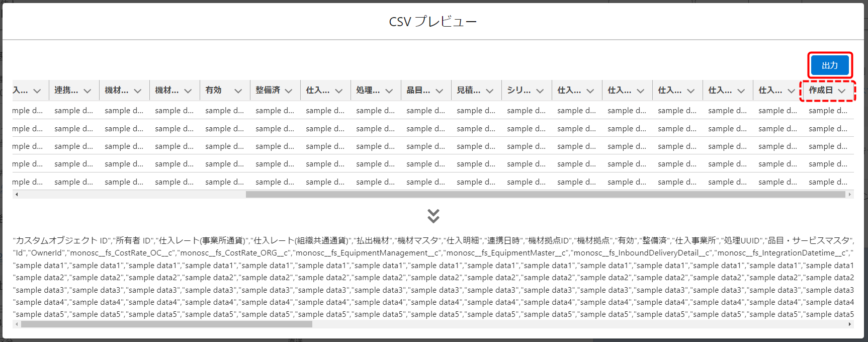Click the chevron icon beside 処理 column
This screenshot has width=868, height=342.
(389, 91)
